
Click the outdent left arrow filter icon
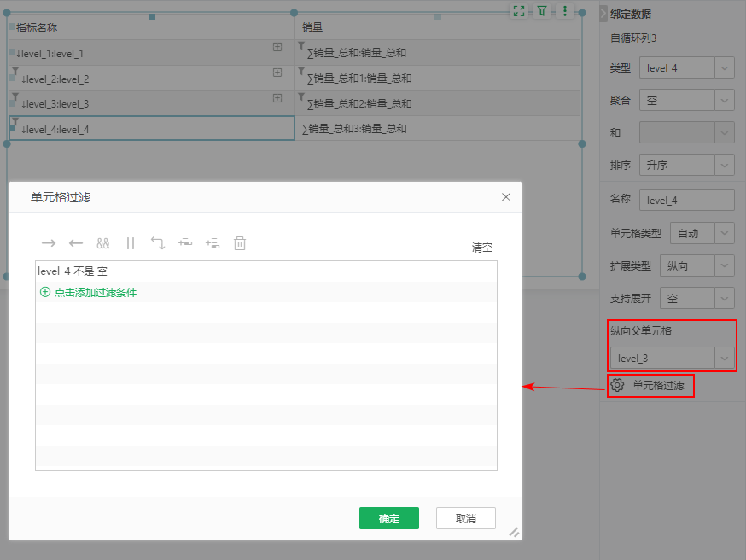tap(76, 243)
